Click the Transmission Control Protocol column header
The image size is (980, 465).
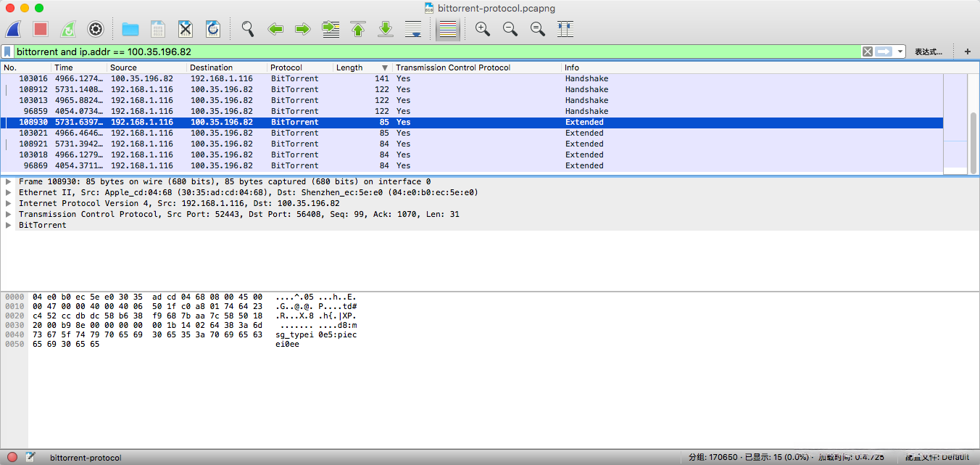click(x=478, y=67)
